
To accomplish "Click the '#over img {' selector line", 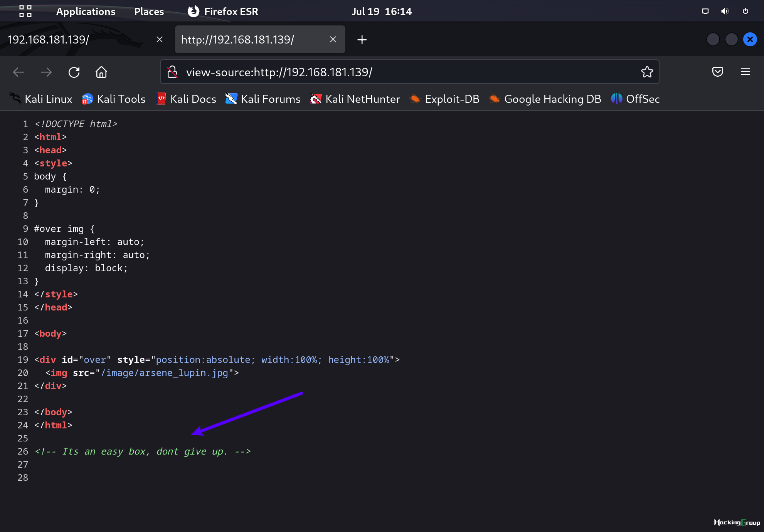I will point(64,229).
